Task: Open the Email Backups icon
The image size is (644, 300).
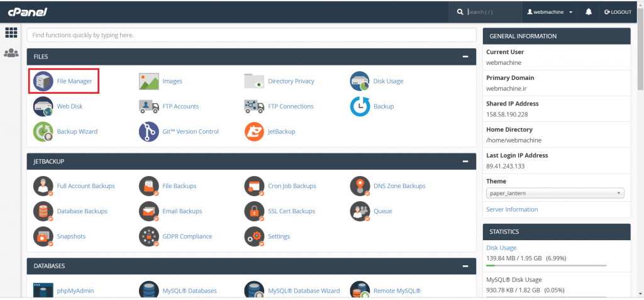Action: (x=148, y=211)
